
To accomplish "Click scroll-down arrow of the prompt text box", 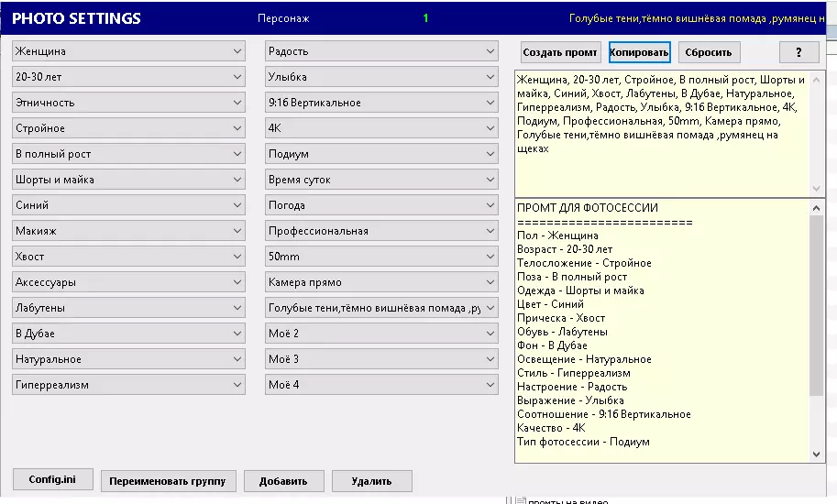I will click(816, 188).
